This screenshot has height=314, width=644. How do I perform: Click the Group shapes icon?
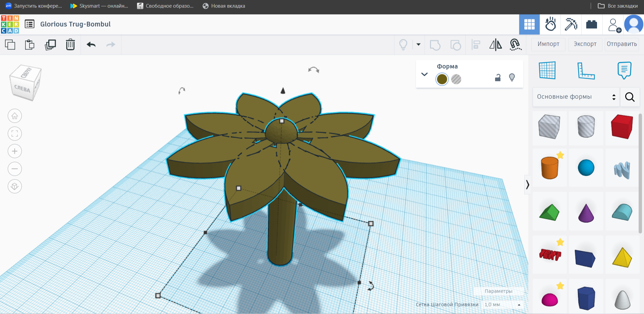[435, 45]
